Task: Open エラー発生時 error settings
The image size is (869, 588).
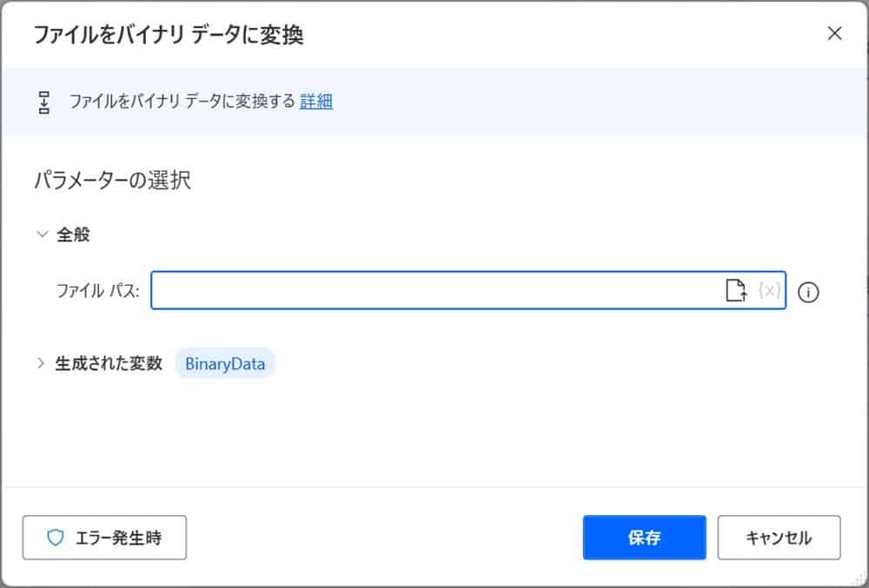Action: coord(104,538)
